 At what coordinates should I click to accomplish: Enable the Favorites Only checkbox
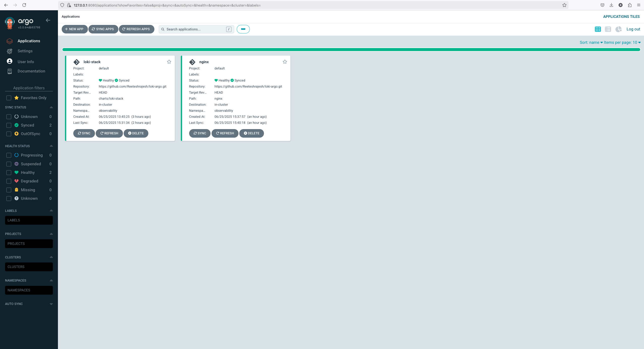tap(9, 98)
